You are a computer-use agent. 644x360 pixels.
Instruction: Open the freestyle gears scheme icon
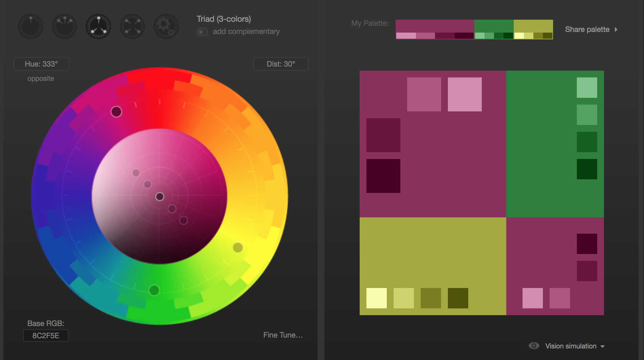166,26
